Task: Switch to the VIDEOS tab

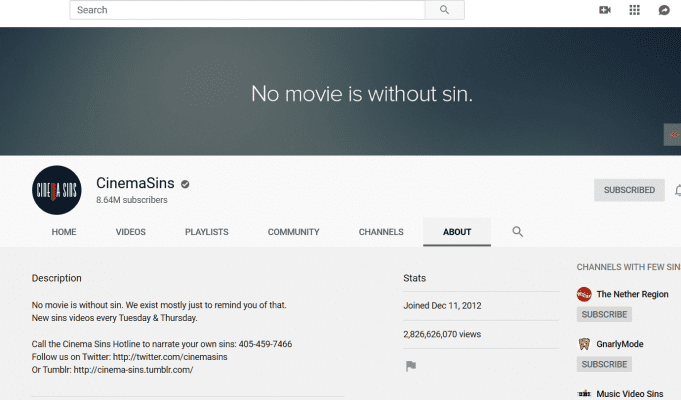Action: click(131, 232)
